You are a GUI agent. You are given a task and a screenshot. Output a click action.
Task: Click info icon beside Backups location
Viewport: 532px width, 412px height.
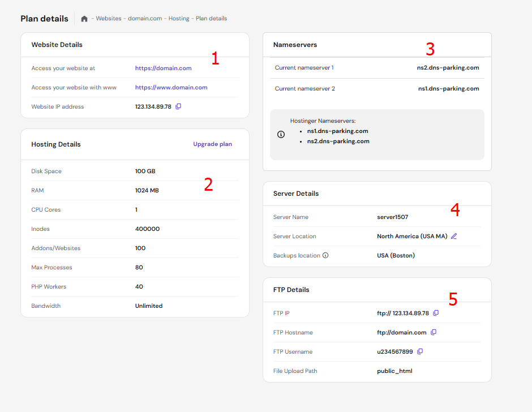tap(325, 255)
